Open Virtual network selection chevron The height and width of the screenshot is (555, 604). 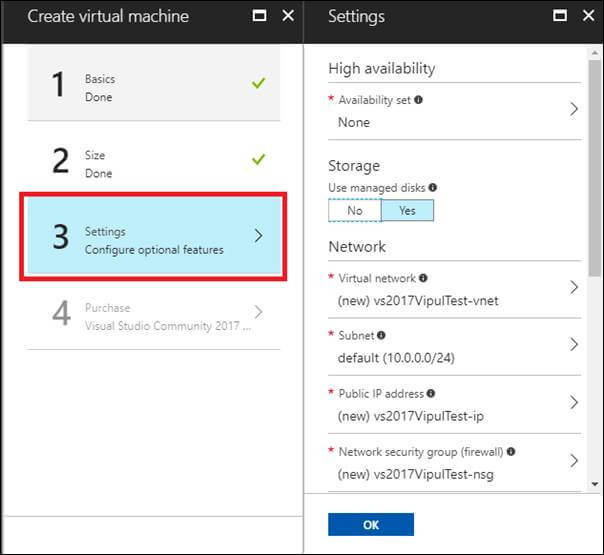pos(574,287)
